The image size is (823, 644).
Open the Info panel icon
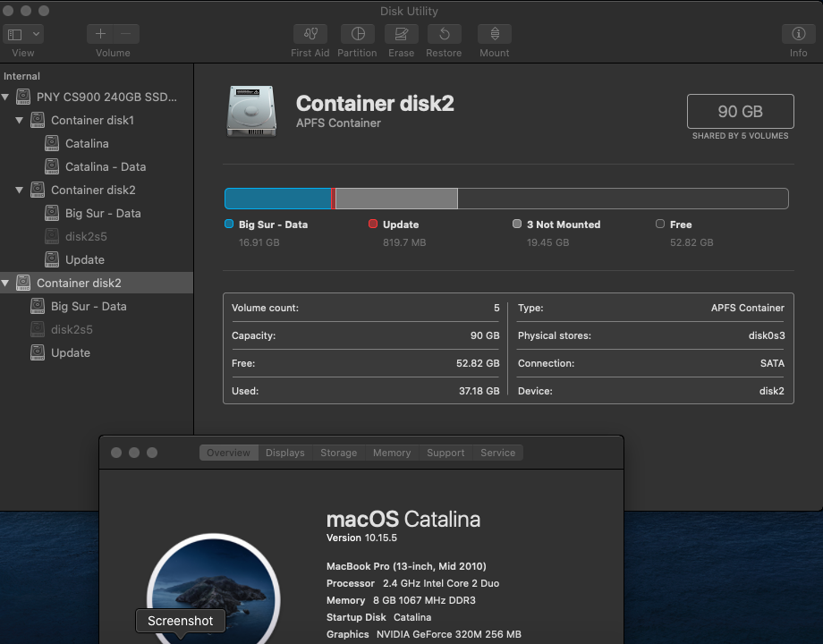tap(798, 34)
